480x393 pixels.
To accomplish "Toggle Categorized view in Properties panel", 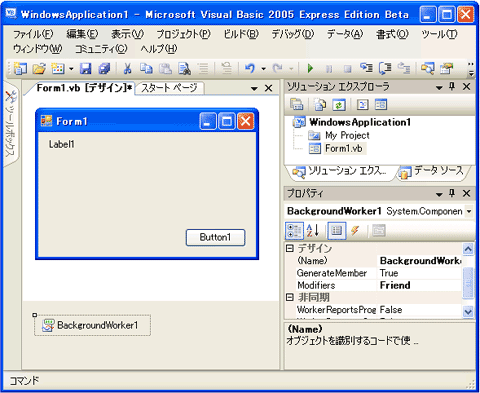I will point(294,231).
